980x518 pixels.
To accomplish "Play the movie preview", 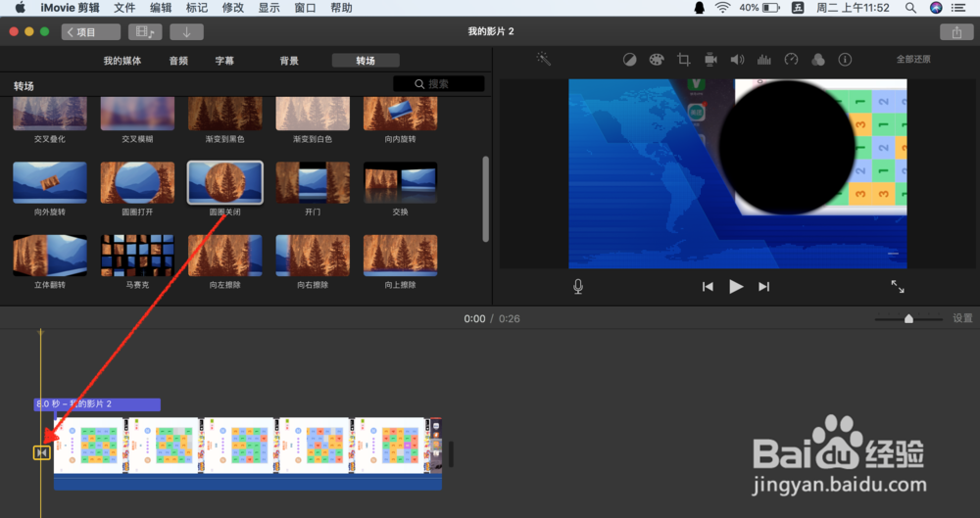I will pos(736,286).
